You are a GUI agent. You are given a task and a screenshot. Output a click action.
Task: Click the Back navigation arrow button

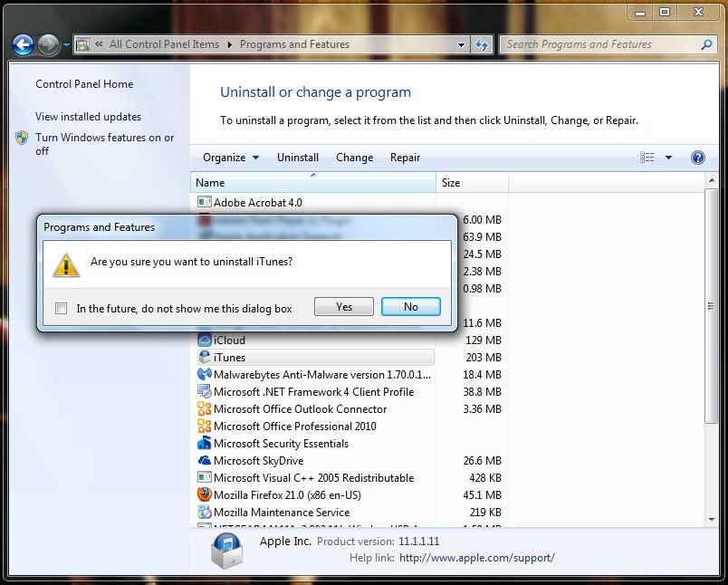pyautogui.click(x=23, y=44)
